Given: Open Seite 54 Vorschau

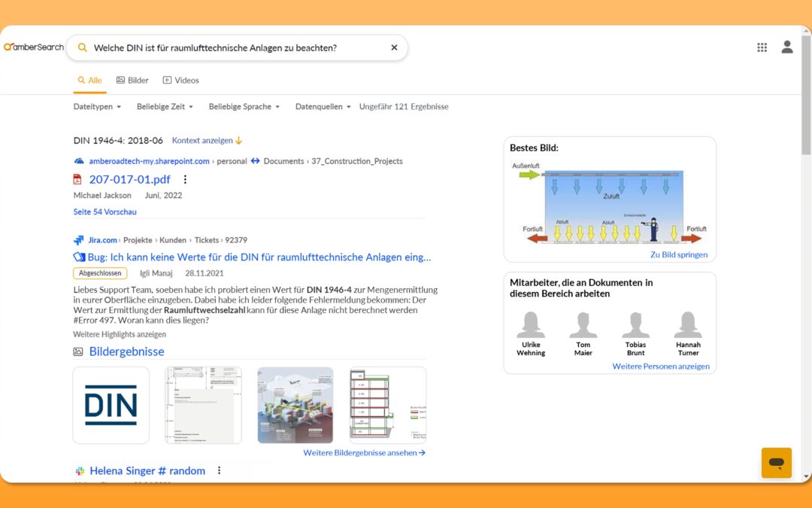Looking at the screenshot, I should click(105, 211).
